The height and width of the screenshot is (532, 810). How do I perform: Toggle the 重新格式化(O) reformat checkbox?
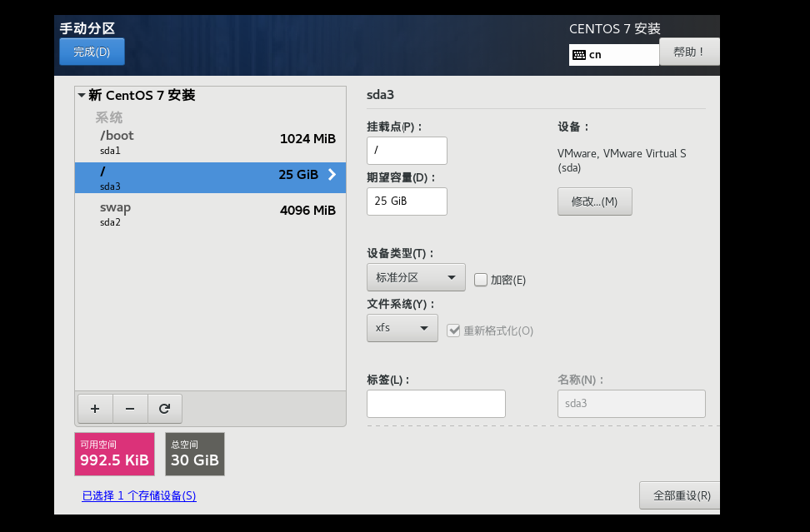tap(453, 331)
